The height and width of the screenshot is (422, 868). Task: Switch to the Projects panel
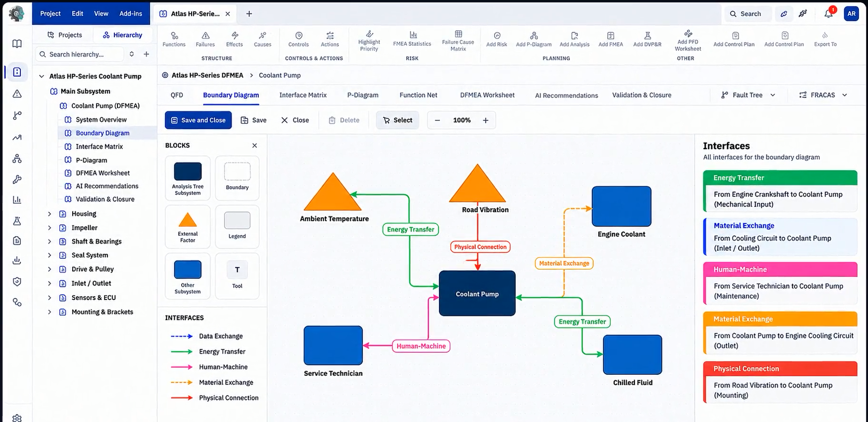pyautogui.click(x=64, y=35)
